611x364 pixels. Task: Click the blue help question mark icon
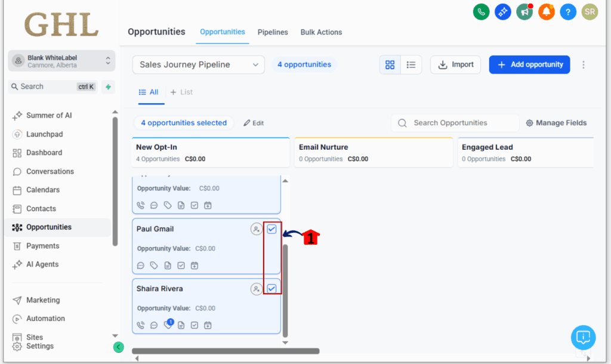point(568,11)
